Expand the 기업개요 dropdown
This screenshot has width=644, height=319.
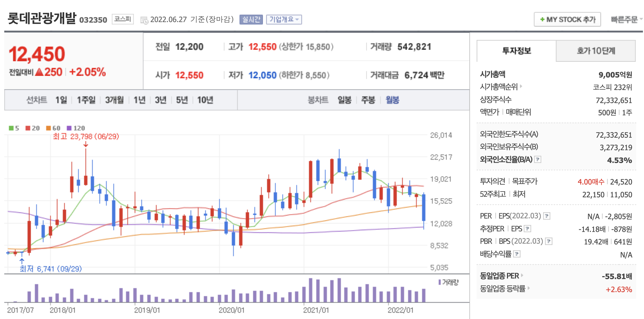(x=284, y=19)
